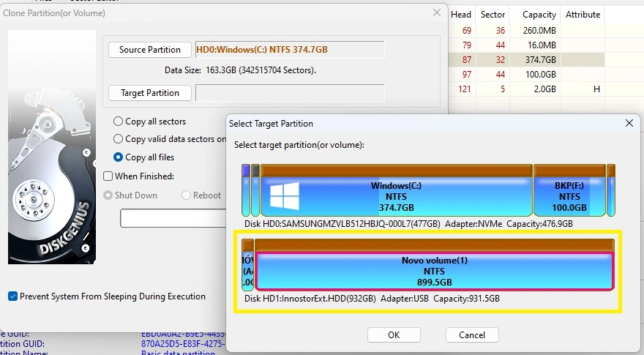Enable the When Finished checkbox

[x=108, y=176]
